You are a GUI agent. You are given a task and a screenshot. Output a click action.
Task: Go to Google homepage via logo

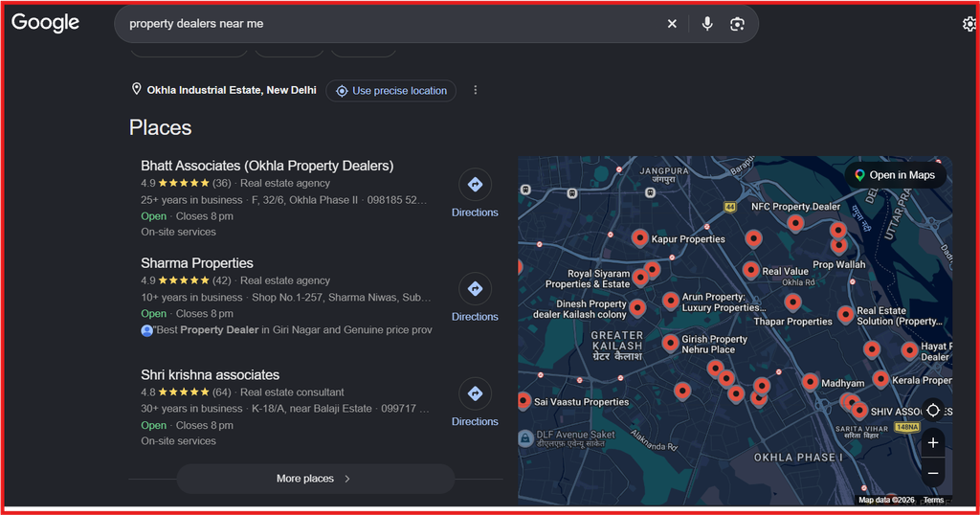pos(45,23)
